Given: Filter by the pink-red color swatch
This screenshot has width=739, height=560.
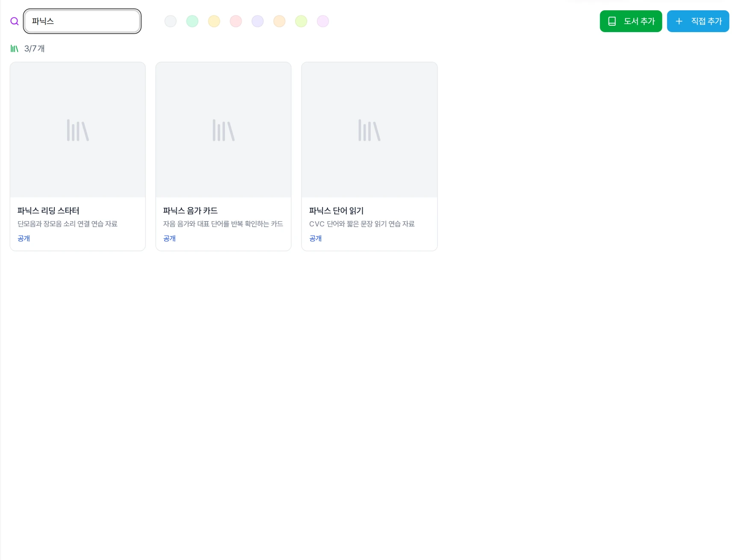Looking at the screenshot, I should pos(236,21).
